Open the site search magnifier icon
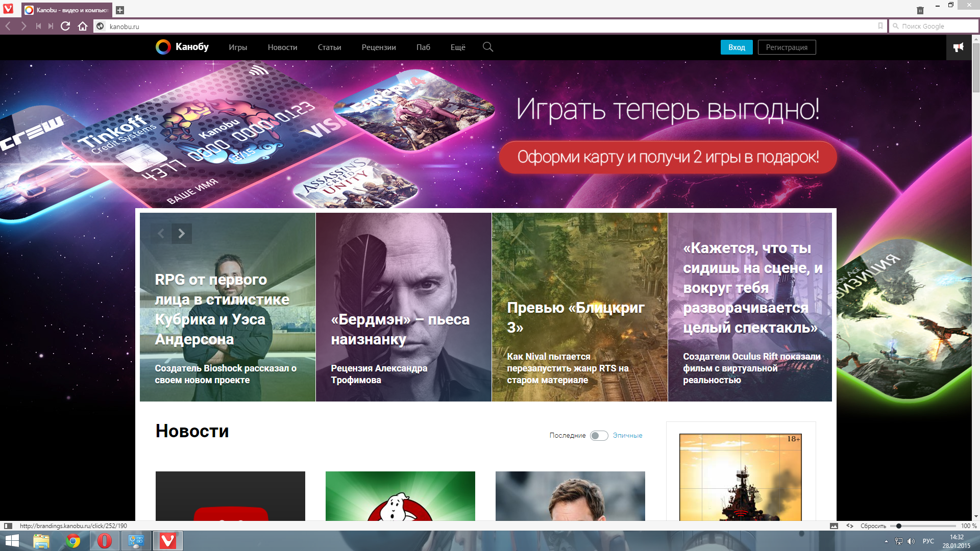This screenshot has width=980, height=551. tap(488, 47)
